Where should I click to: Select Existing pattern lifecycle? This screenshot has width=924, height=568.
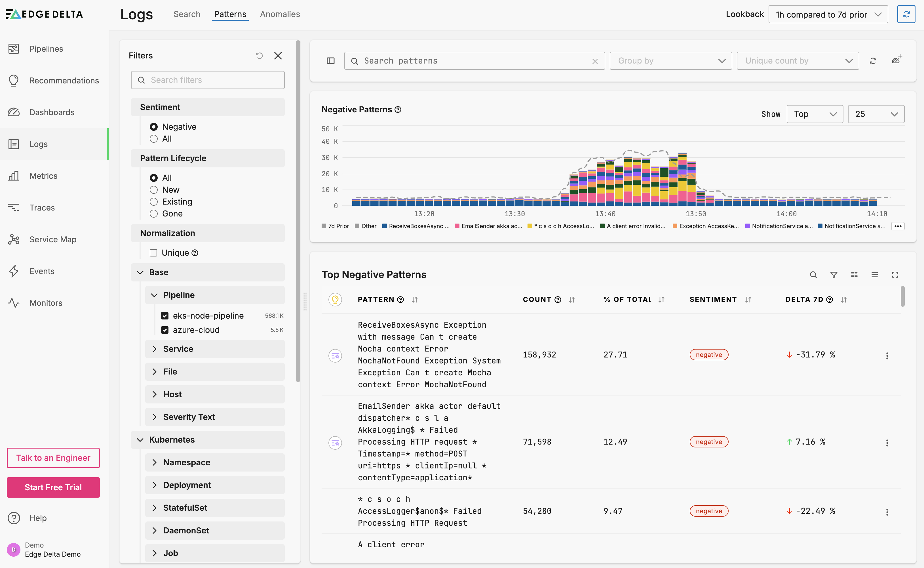coord(153,202)
